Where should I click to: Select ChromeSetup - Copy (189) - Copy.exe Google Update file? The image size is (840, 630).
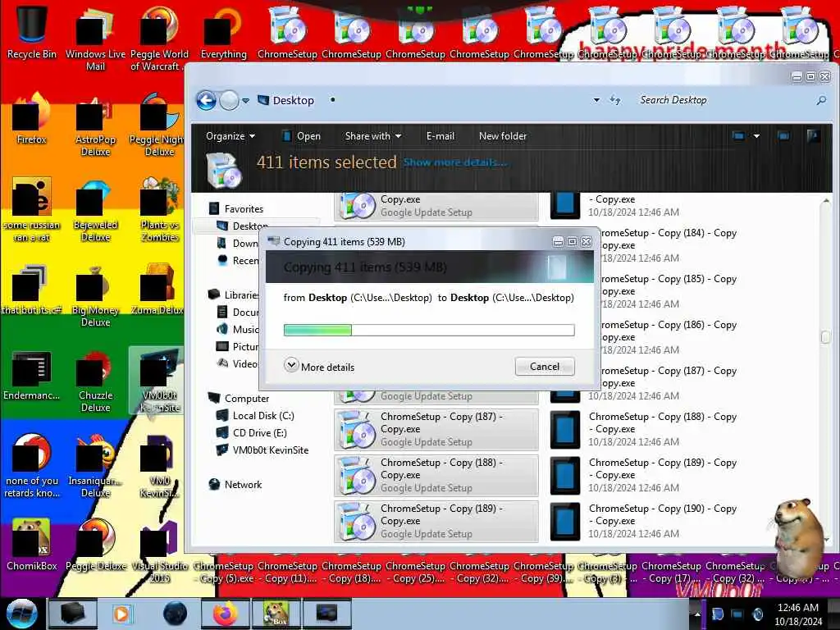click(436, 521)
